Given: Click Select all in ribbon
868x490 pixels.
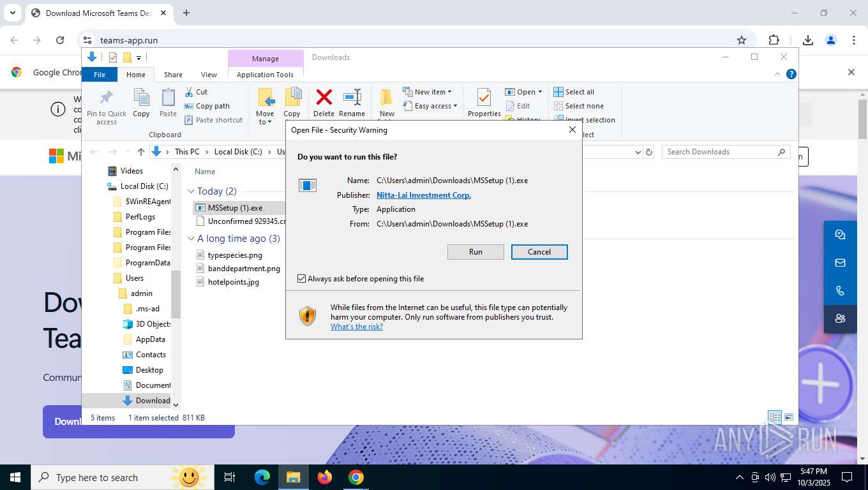Looking at the screenshot, I should pyautogui.click(x=574, y=92).
